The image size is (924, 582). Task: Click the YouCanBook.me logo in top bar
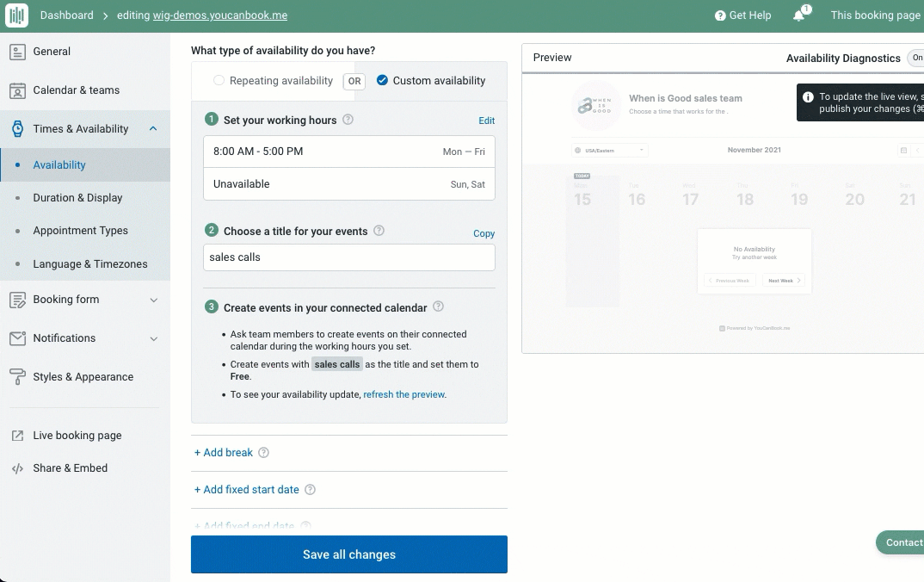(16, 15)
